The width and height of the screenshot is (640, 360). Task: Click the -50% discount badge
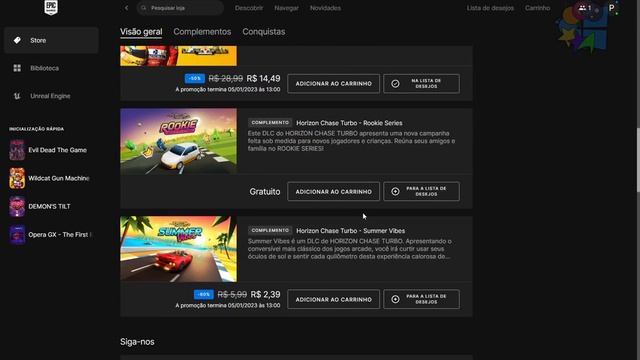(x=195, y=78)
